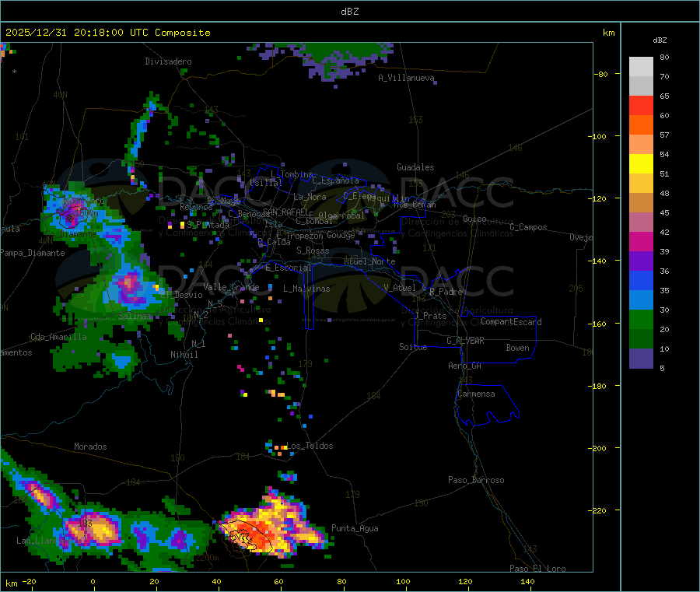
Task: Click the 'Atuel_Norte' label
Action: click(369, 261)
